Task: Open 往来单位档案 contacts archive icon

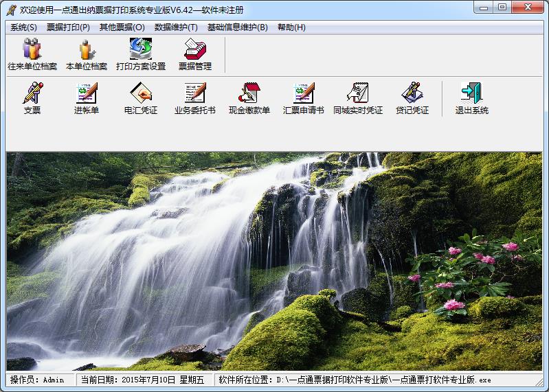Action: pyautogui.click(x=32, y=54)
